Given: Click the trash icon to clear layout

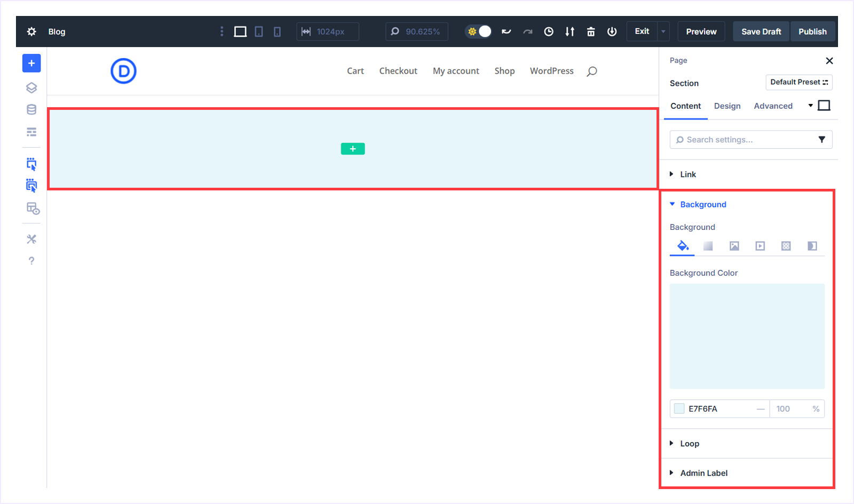Looking at the screenshot, I should [590, 31].
